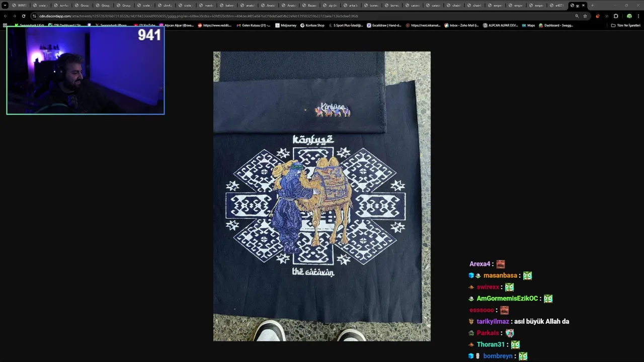This screenshot has width=644, height=362.
Task: Click the streamer webcam overlay
Action: pos(86,71)
